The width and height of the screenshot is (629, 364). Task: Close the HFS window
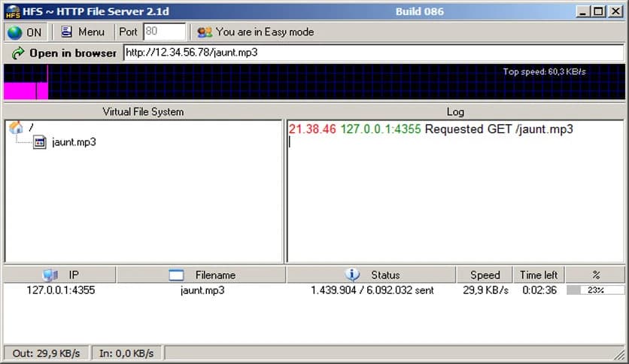(615, 11)
